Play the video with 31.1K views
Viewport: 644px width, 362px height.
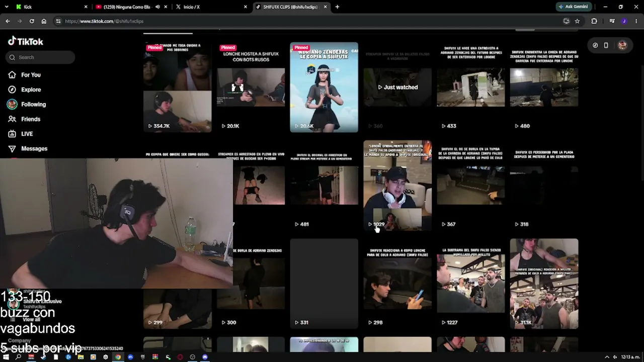544,284
